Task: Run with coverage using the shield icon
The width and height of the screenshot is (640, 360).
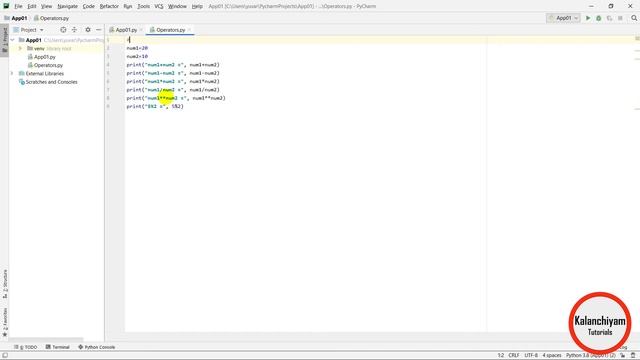Action: (x=609, y=18)
